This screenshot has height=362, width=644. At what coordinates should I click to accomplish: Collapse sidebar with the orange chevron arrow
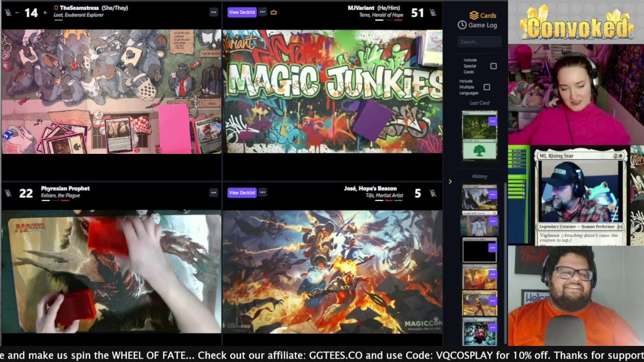tap(450, 182)
